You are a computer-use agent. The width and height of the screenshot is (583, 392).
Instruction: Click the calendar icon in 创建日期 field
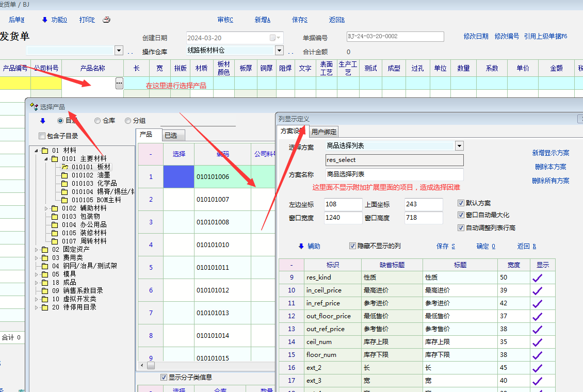tap(272, 38)
